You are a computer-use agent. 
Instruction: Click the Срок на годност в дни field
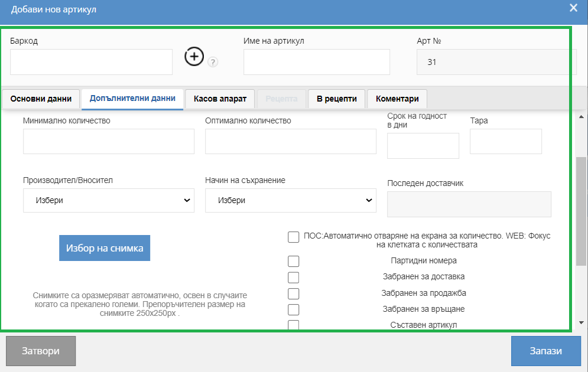coord(423,146)
